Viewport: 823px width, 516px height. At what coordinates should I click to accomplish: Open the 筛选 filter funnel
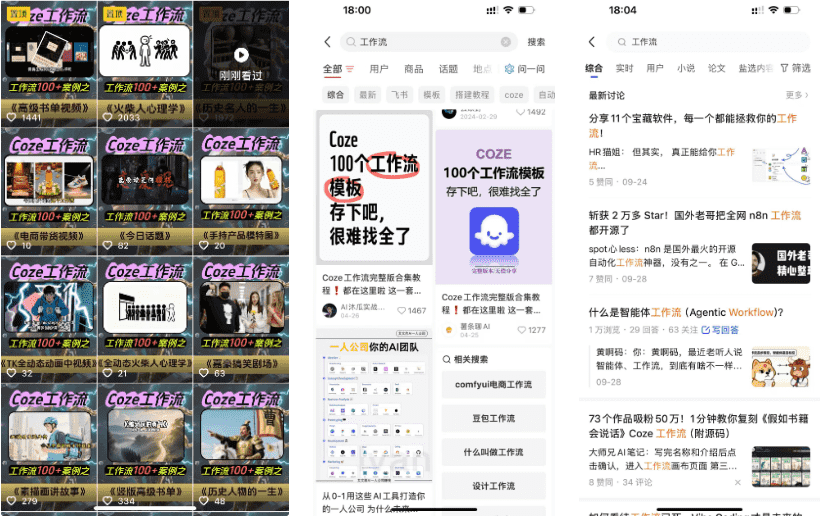pyautogui.click(x=795, y=68)
